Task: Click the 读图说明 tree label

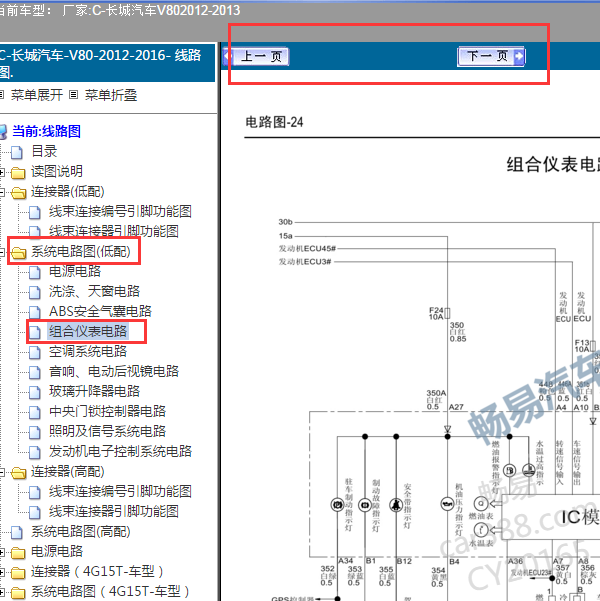Action: [57, 171]
